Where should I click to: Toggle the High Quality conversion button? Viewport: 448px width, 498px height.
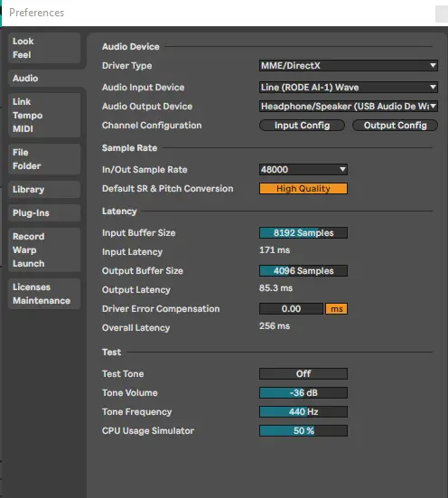coord(303,189)
